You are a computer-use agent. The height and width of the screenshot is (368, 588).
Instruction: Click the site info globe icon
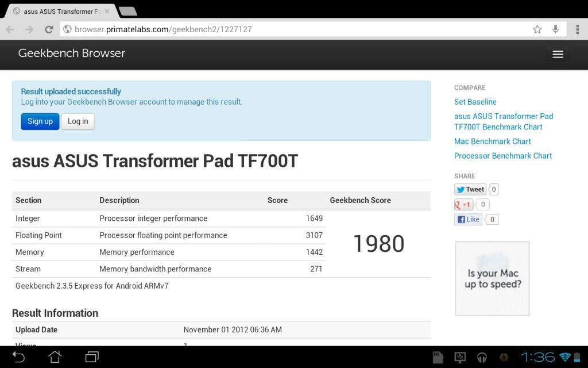click(x=67, y=29)
